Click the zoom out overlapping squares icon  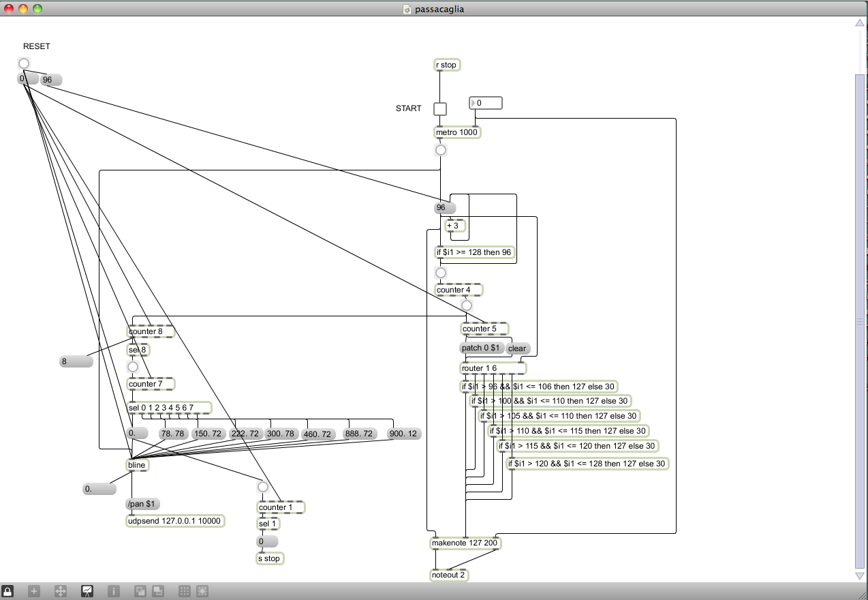point(157,591)
